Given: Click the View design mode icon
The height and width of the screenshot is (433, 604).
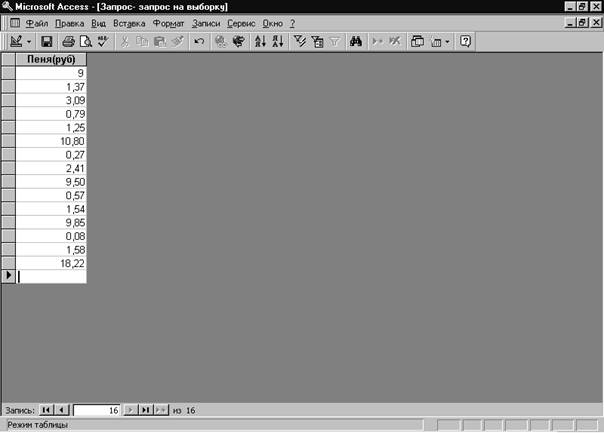Looking at the screenshot, I should [x=16, y=41].
